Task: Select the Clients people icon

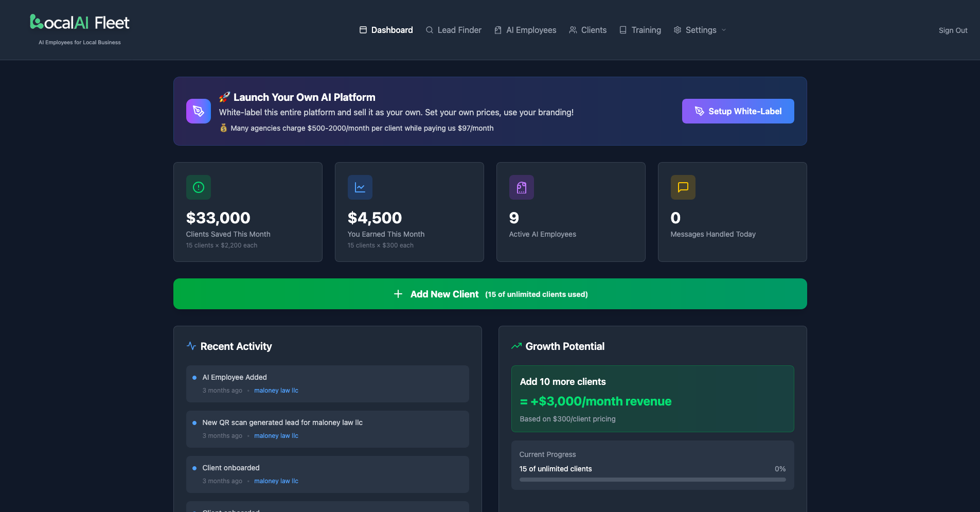Action: click(573, 30)
